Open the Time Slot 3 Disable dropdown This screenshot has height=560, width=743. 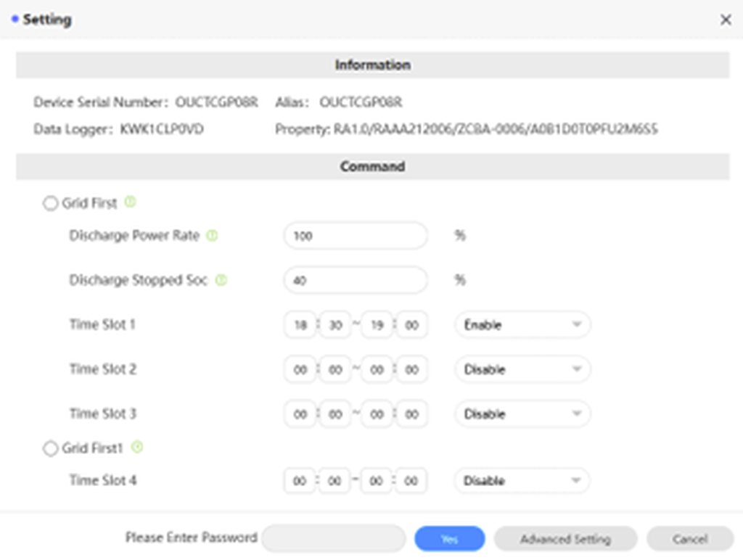[522, 414]
